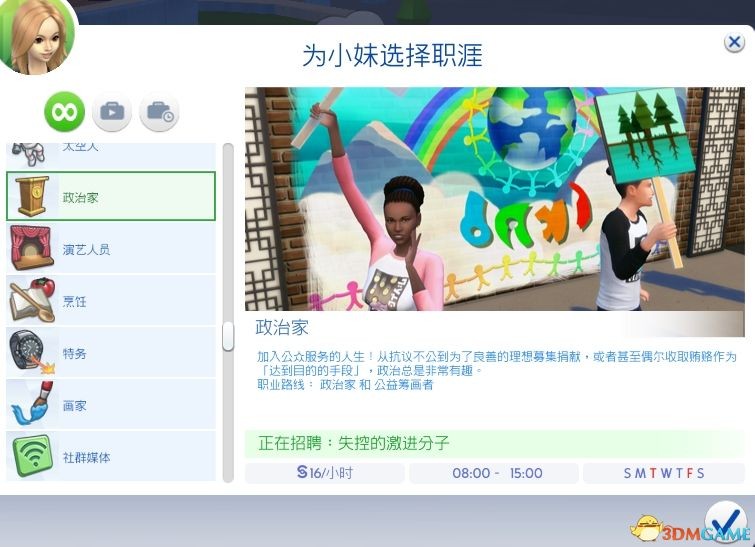The image size is (755, 547).
Task: Click the 正在招聘 hiring position bar
Action: tap(494, 443)
